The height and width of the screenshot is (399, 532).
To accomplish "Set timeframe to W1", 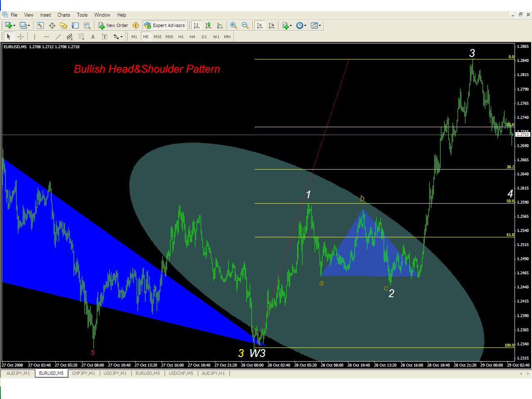I will [x=216, y=37].
